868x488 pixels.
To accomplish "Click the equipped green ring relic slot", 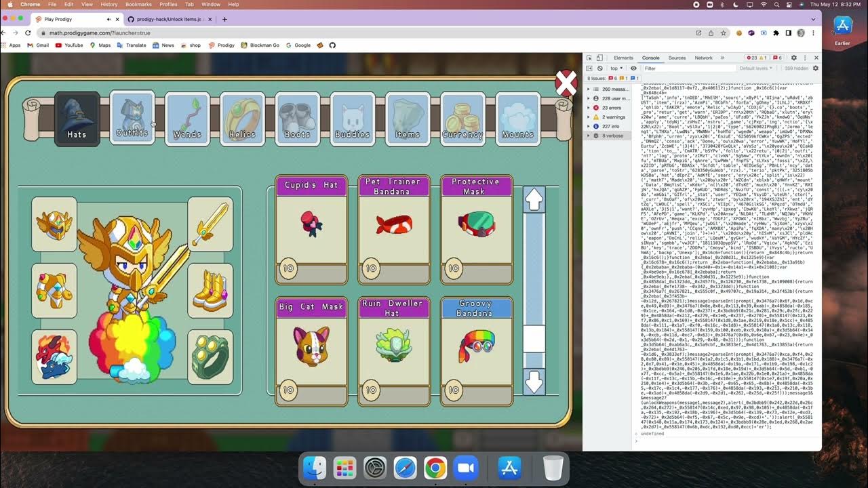I will 210,357.
